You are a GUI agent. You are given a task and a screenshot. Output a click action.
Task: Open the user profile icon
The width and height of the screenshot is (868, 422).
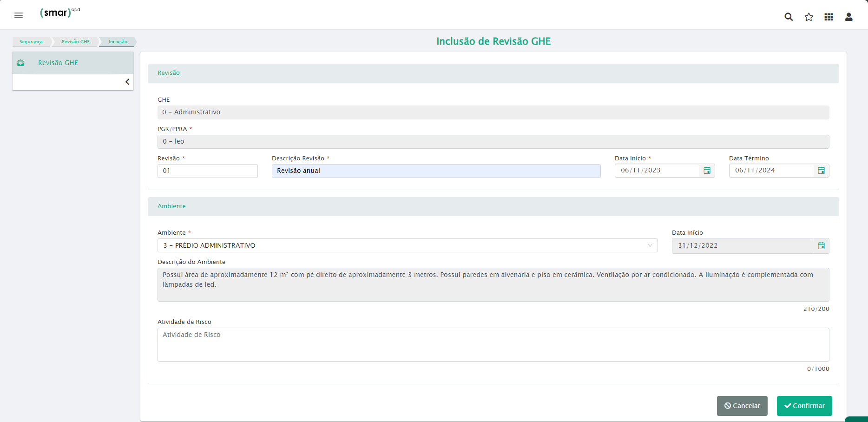click(x=848, y=17)
